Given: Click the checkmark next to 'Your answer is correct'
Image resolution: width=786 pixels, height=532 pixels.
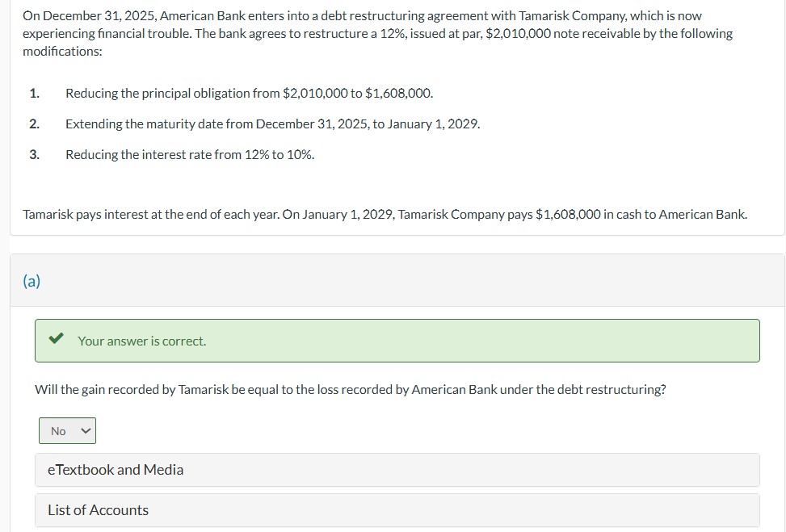Looking at the screenshot, I should (x=56, y=338).
